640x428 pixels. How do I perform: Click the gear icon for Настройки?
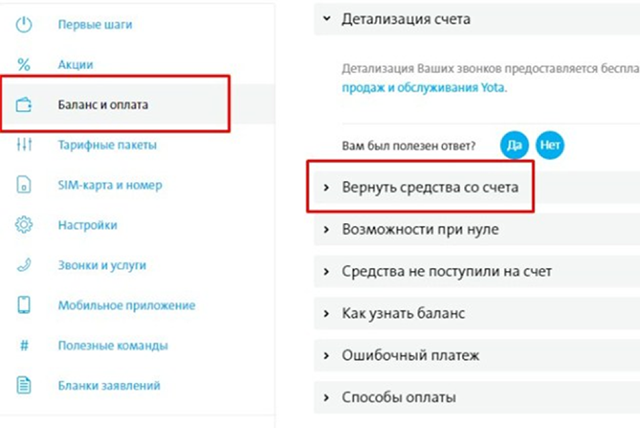(24, 224)
